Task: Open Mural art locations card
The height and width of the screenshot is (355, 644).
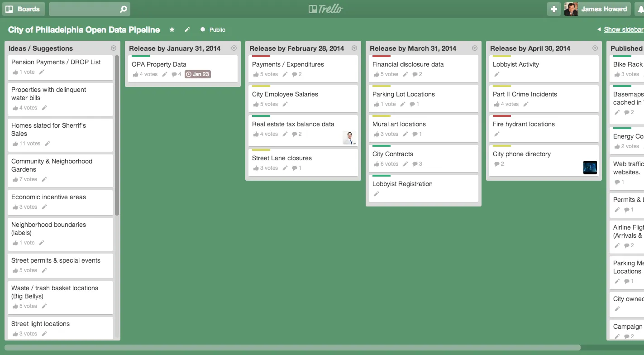Action: click(x=424, y=129)
